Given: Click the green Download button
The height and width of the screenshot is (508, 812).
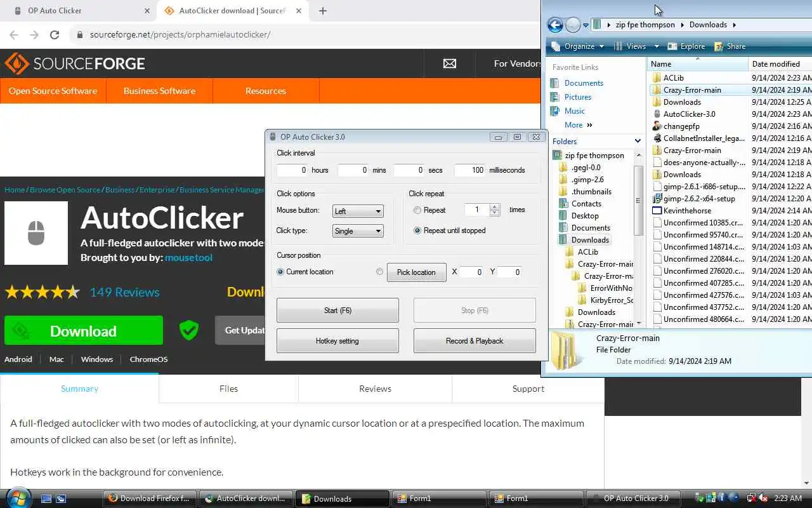Looking at the screenshot, I should click(84, 331).
